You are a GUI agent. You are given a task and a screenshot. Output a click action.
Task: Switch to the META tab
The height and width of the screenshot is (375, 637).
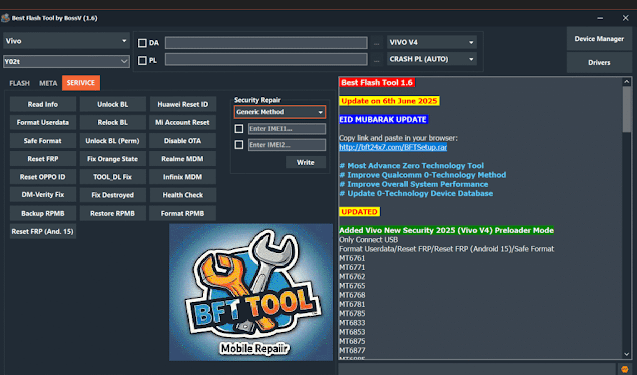pos(48,83)
